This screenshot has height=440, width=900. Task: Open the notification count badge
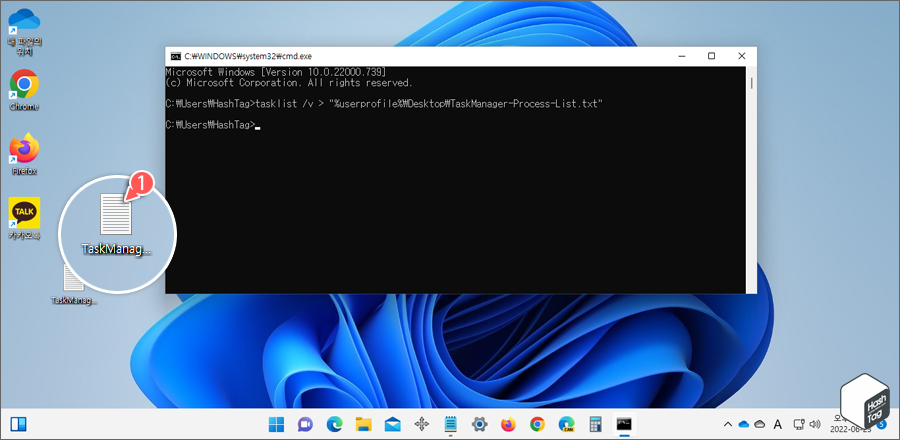(x=882, y=425)
